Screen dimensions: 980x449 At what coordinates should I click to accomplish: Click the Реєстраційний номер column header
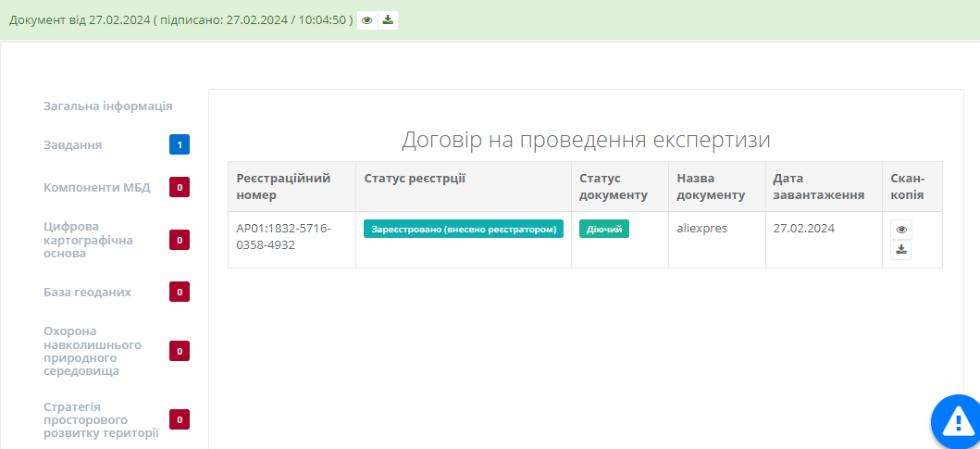click(x=282, y=186)
